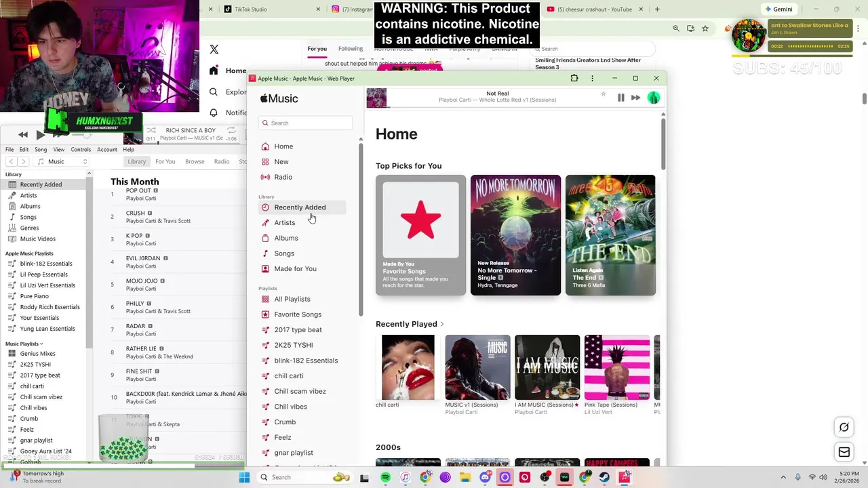The width and height of the screenshot is (868, 488).
Task: Open All Playlists in web player sidebar
Action: point(302,299)
